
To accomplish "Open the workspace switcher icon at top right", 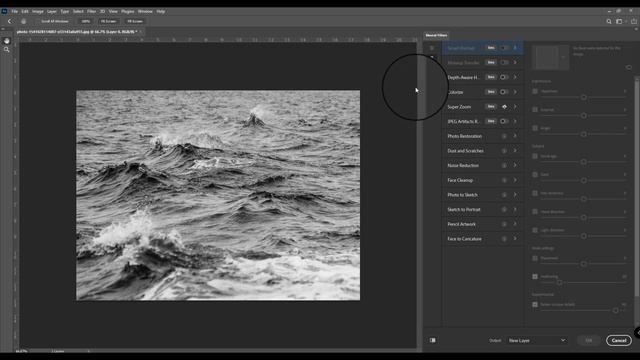I will tap(619, 21).
